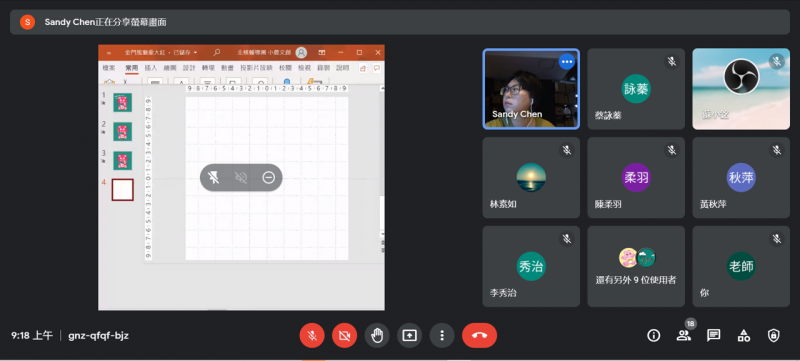The image size is (800, 361).
Task: Switch to the 說明 ribbon tab
Action: pos(343,67)
